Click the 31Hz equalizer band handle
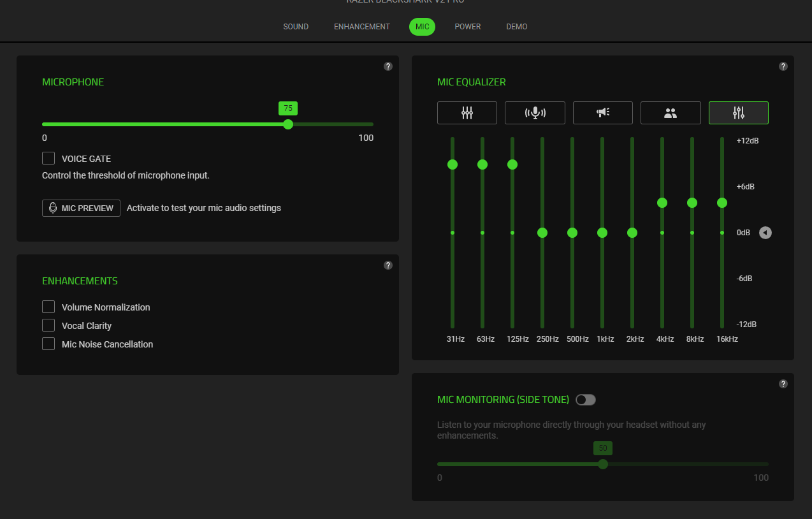This screenshot has height=519, width=812. click(453, 164)
